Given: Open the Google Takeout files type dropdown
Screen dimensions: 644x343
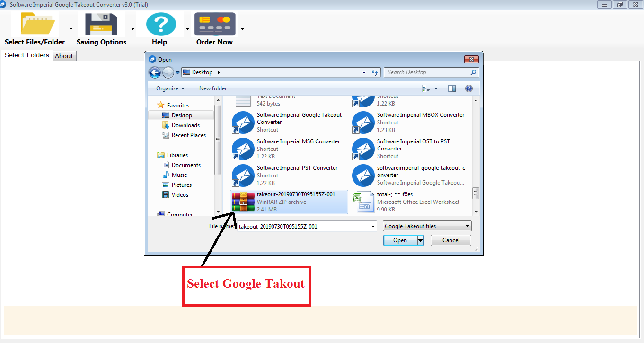Looking at the screenshot, I should click(x=427, y=226).
